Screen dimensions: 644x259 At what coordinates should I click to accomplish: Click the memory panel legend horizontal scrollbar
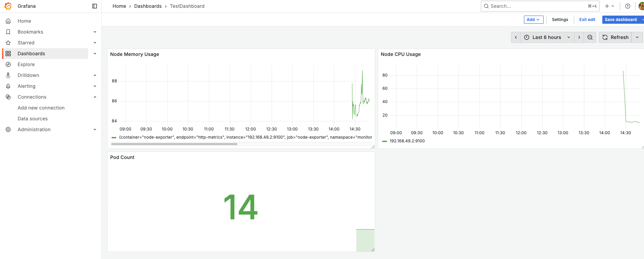(x=174, y=144)
